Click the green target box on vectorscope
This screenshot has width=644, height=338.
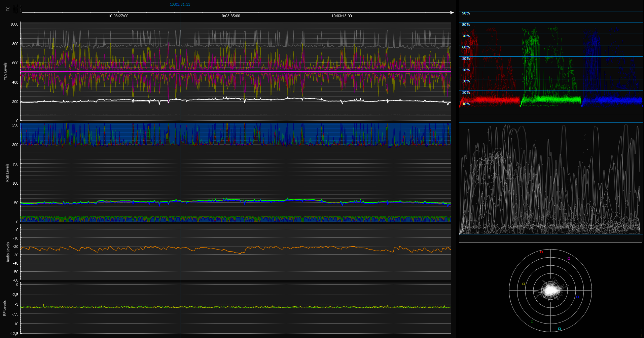(532, 322)
